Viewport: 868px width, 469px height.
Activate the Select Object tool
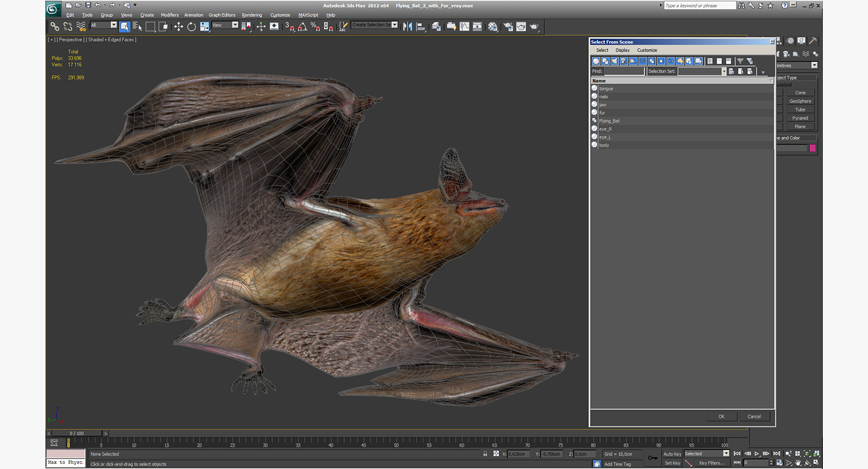[x=124, y=26]
